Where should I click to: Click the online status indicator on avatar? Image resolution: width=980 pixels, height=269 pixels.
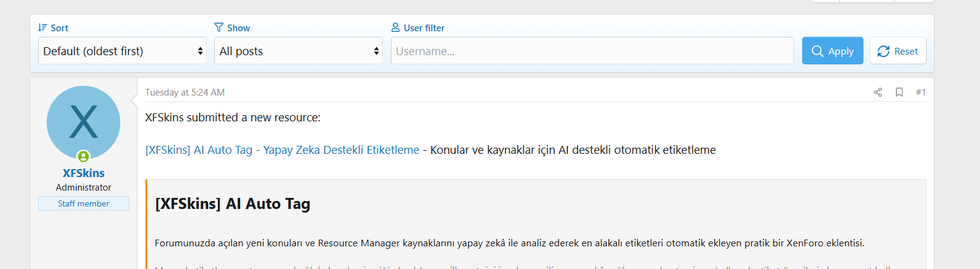(83, 156)
